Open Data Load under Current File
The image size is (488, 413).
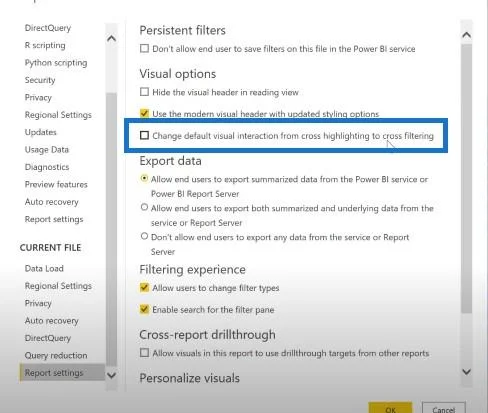[x=44, y=268]
